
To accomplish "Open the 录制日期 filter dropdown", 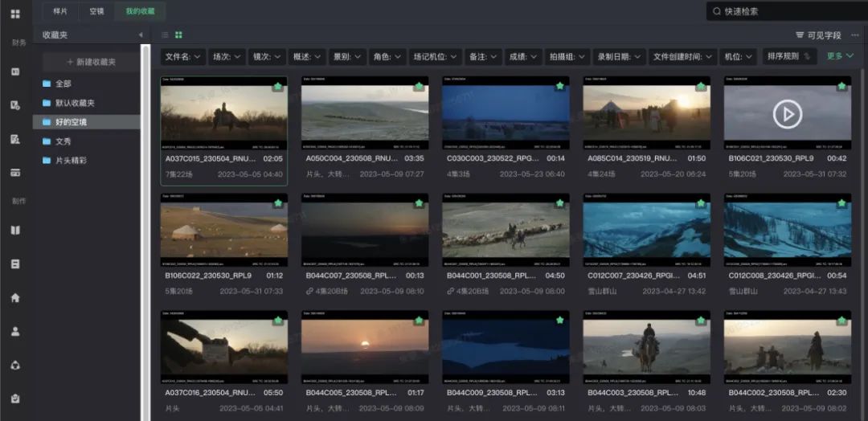I will [620, 56].
